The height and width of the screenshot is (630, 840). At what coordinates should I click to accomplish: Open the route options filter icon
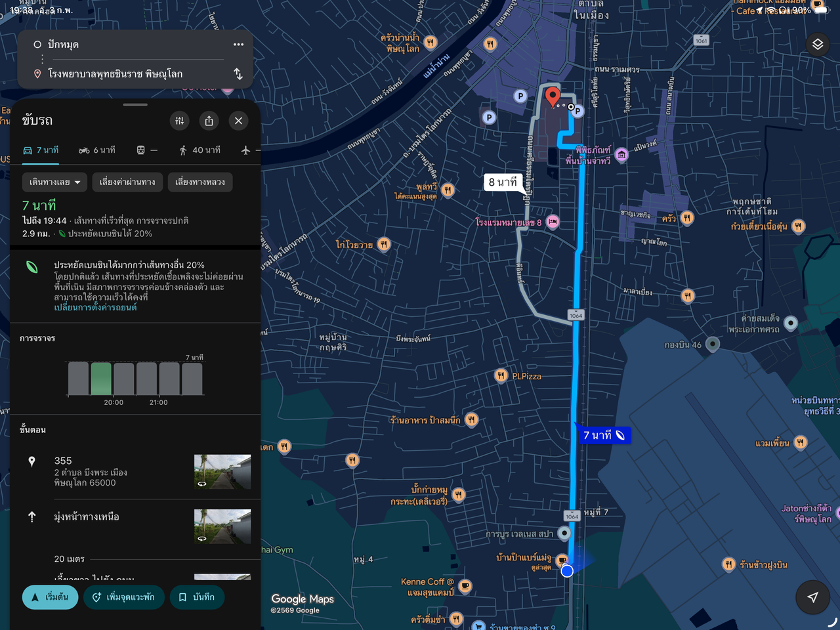pyautogui.click(x=180, y=121)
